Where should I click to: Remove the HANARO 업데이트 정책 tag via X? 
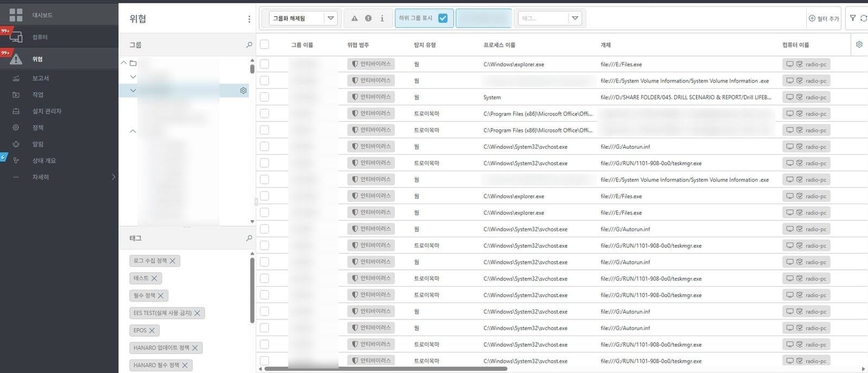coord(195,347)
